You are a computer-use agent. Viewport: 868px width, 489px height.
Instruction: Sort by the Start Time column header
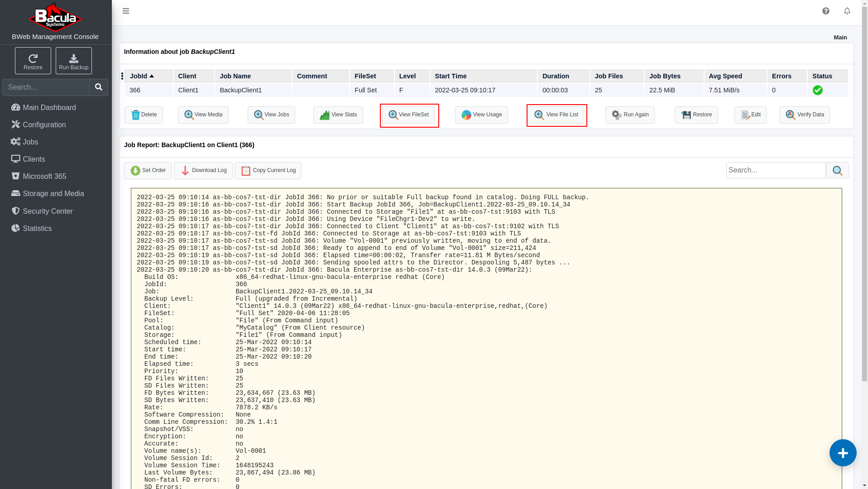(x=484, y=76)
